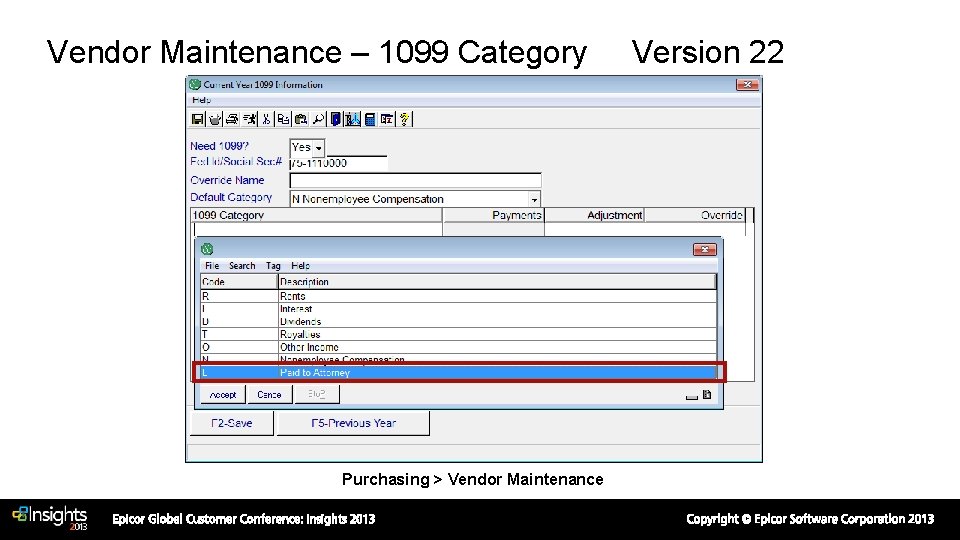The width and height of the screenshot is (960, 540).
Task: Click the Cancel button in the popup
Action: (x=269, y=395)
